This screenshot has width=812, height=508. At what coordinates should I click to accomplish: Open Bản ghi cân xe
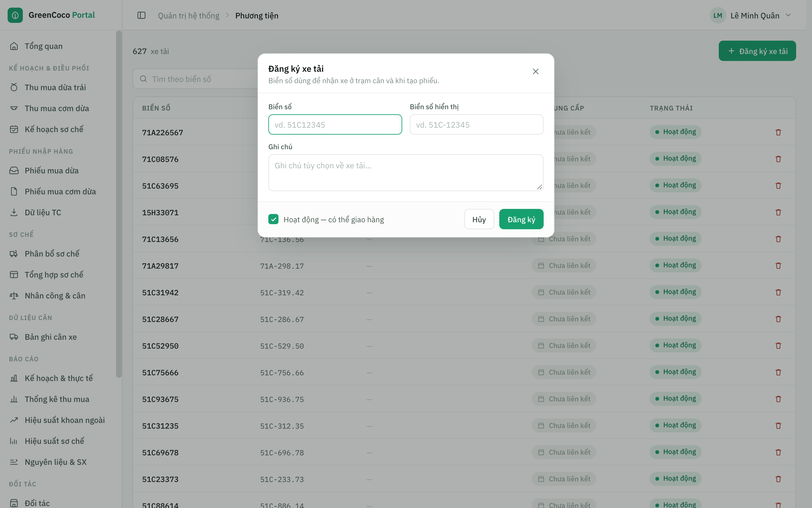click(x=58, y=337)
